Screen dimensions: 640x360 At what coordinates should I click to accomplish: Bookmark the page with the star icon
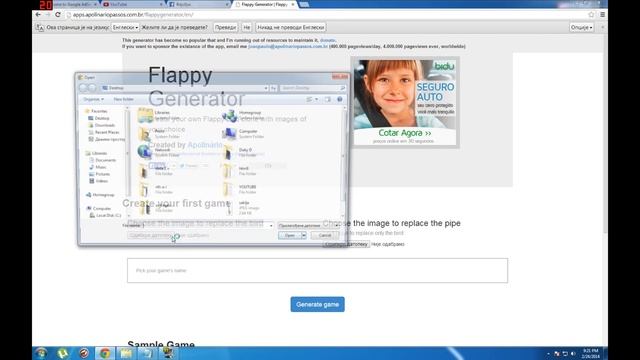tap(591, 15)
